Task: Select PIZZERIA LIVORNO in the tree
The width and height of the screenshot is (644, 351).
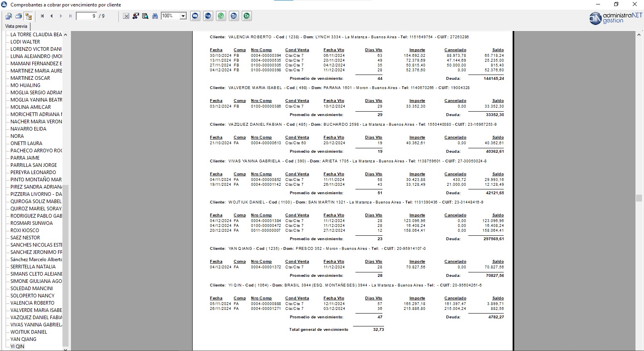Action: pos(36,194)
